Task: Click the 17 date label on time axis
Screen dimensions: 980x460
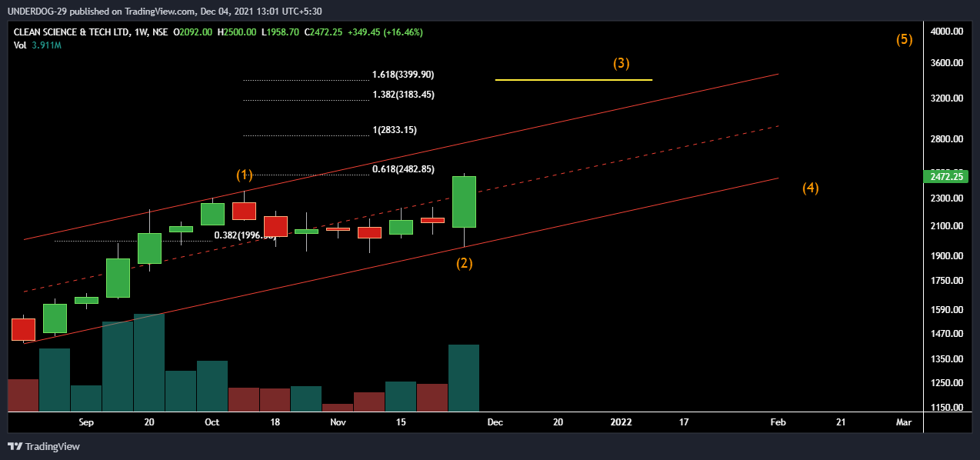Action: [x=684, y=422]
